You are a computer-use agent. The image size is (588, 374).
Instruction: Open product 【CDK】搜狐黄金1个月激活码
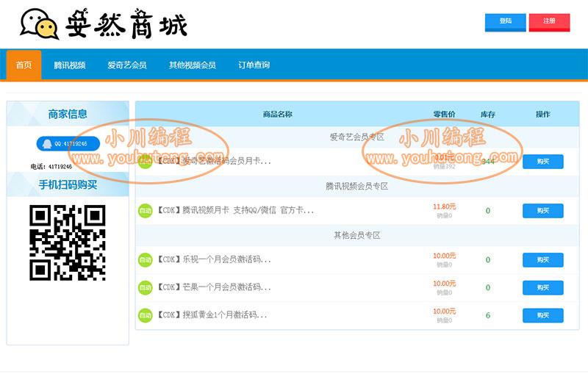pos(212,314)
